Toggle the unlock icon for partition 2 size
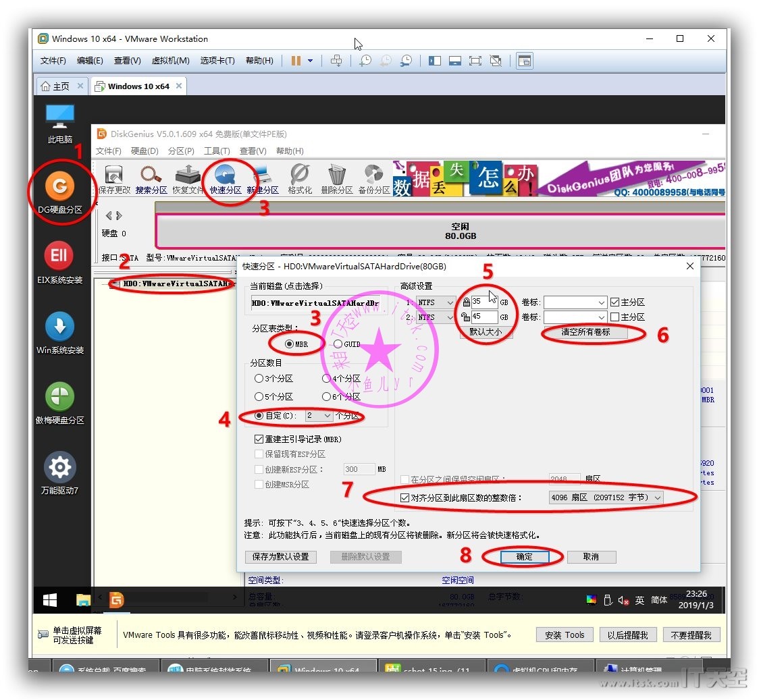 click(466, 317)
